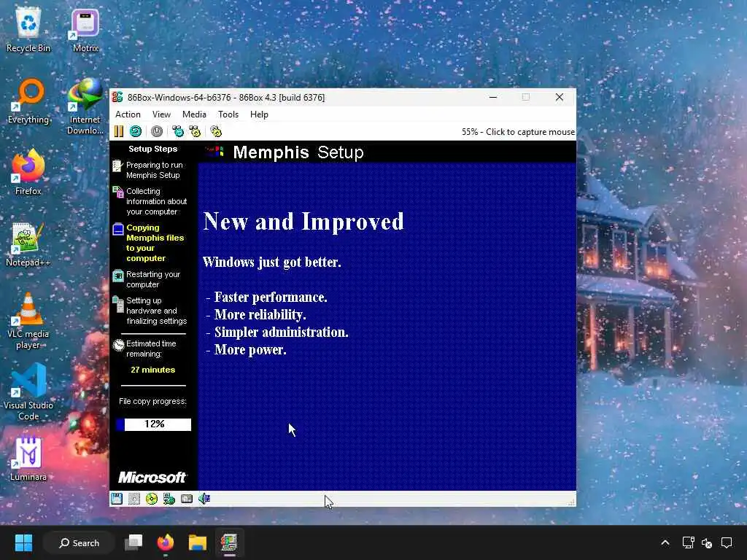Click the clock icon beside Estimated time
The width and height of the screenshot is (747, 560).
(119, 345)
